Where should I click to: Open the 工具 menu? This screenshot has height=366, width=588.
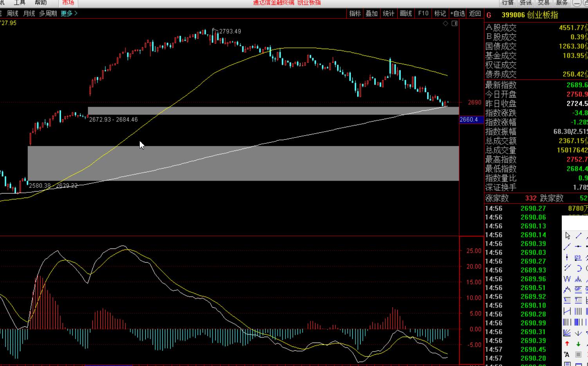20,3
